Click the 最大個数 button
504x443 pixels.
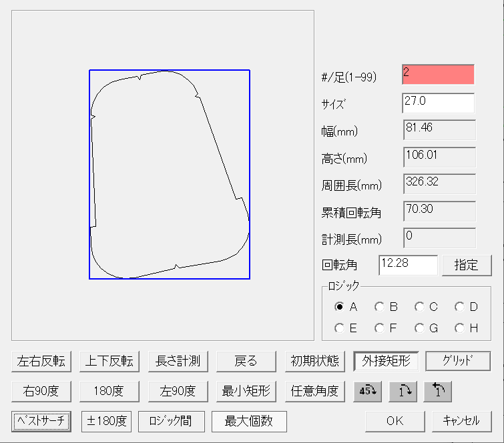[249, 421]
